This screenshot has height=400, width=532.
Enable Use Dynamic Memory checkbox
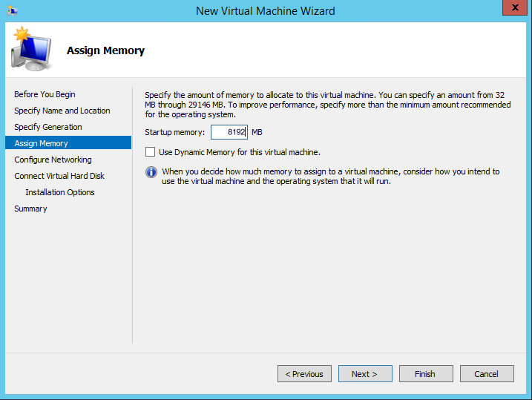point(151,152)
